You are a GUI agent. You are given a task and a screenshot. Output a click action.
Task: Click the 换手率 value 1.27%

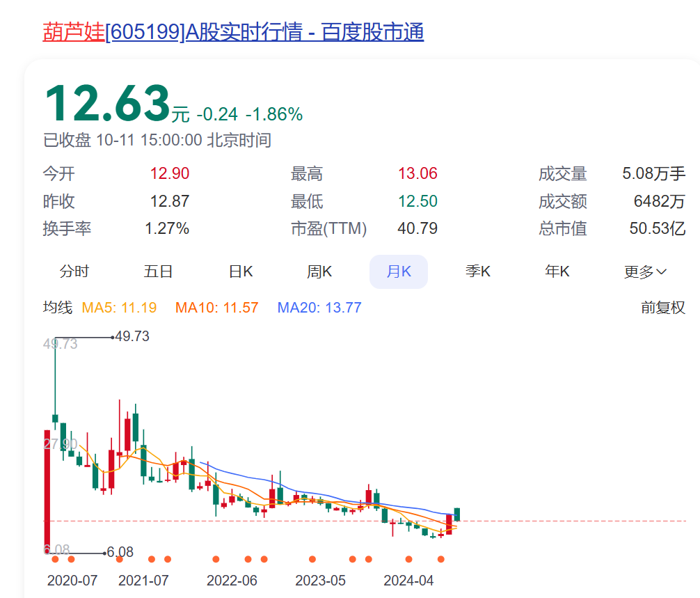point(167,228)
